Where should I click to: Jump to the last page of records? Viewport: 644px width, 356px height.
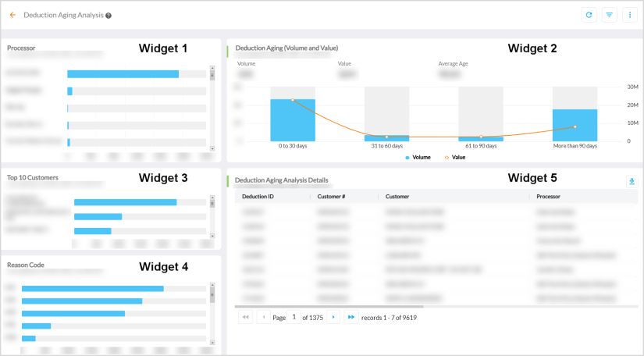point(351,318)
